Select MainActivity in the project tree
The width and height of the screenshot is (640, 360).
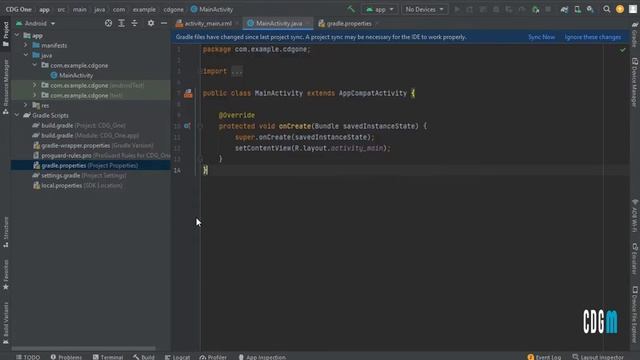(71, 76)
